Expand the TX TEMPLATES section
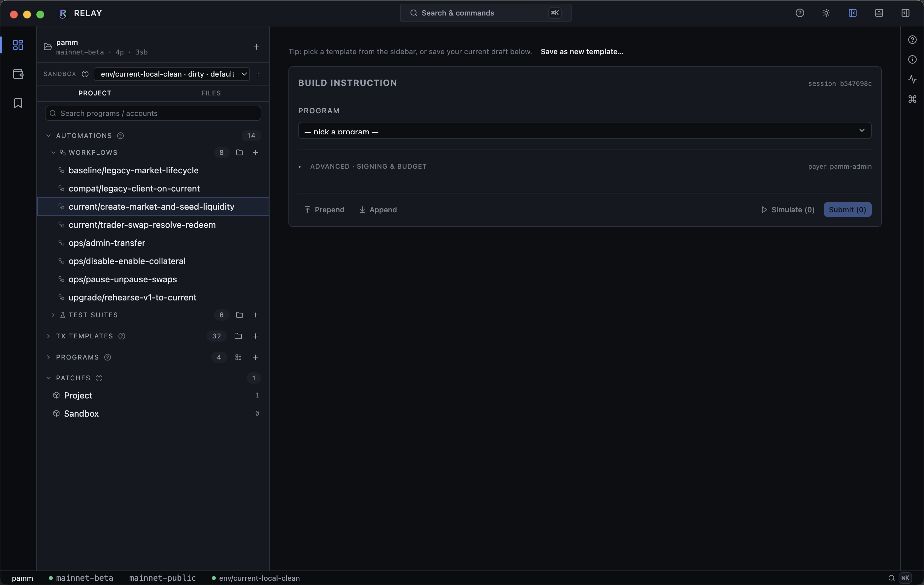Viewport: 924px width, 585px height. pyautogui.click(x=49, y=336)
